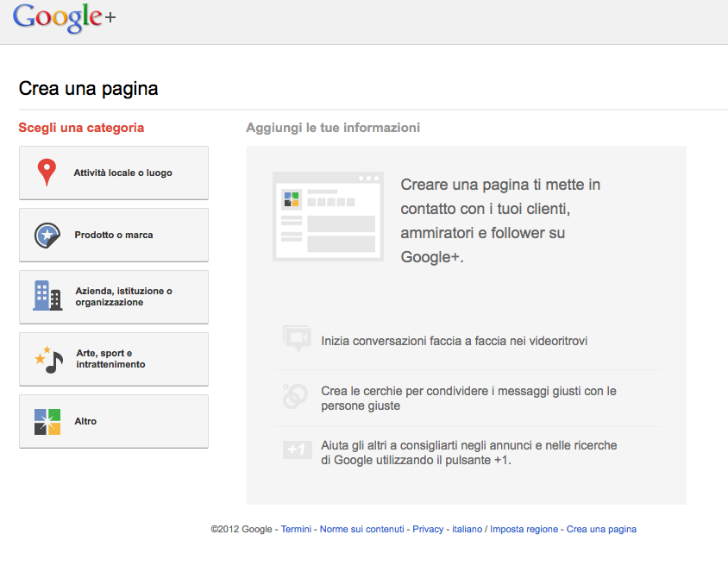Viewport: 728px width, 566px height.
Task: Click the Crea una pagina page title
Action: (88, 89)
